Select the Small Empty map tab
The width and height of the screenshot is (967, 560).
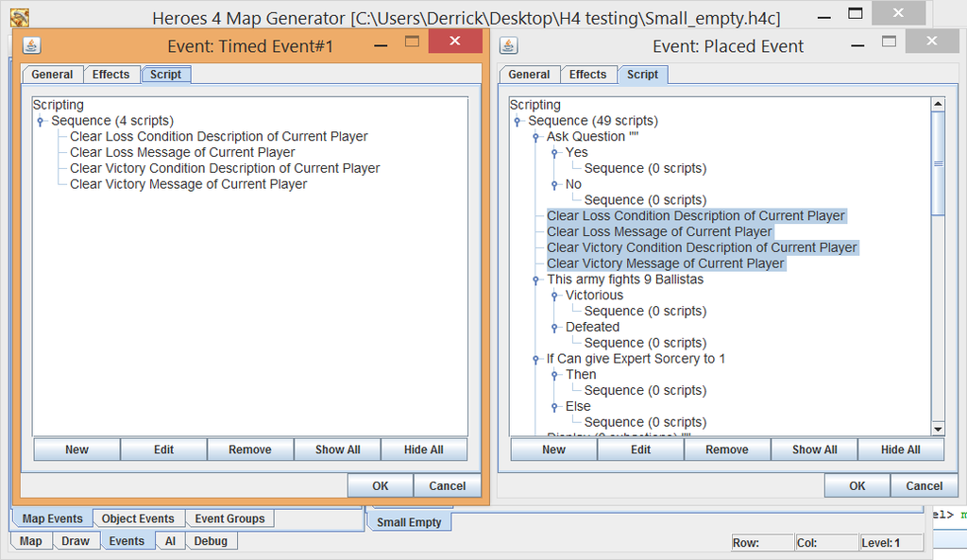point(409,522)
